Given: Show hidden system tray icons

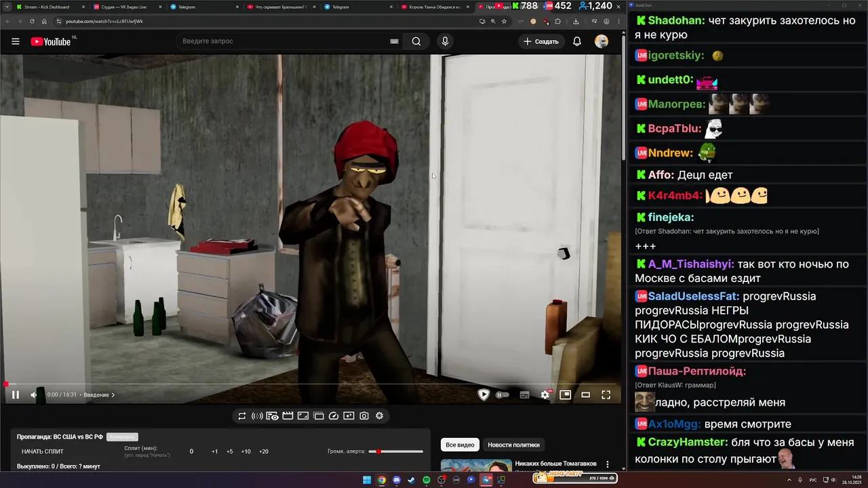Looking at the screenshot, I should 789,480.
